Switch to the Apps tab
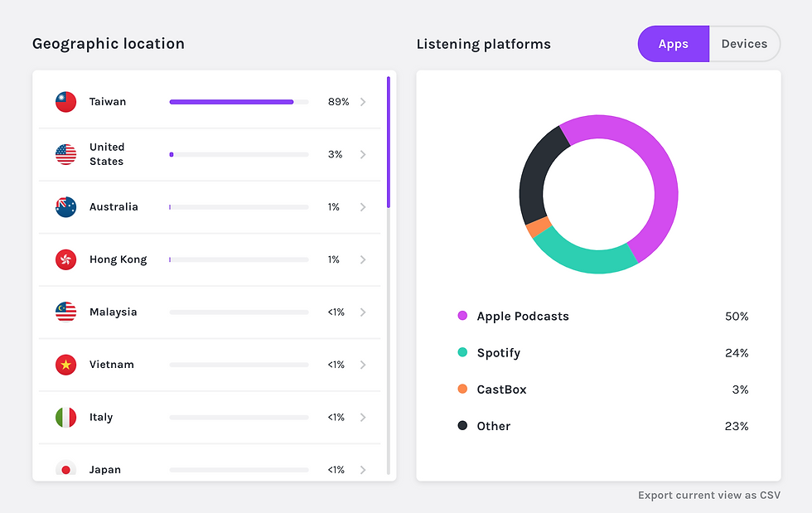 coord(673,44)
